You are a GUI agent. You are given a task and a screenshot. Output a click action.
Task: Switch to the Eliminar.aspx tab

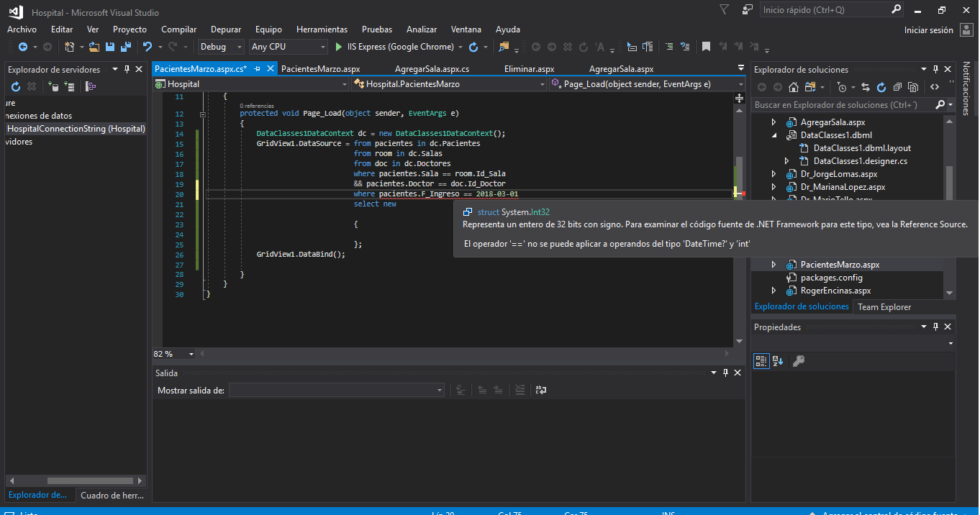pos(529,69)
